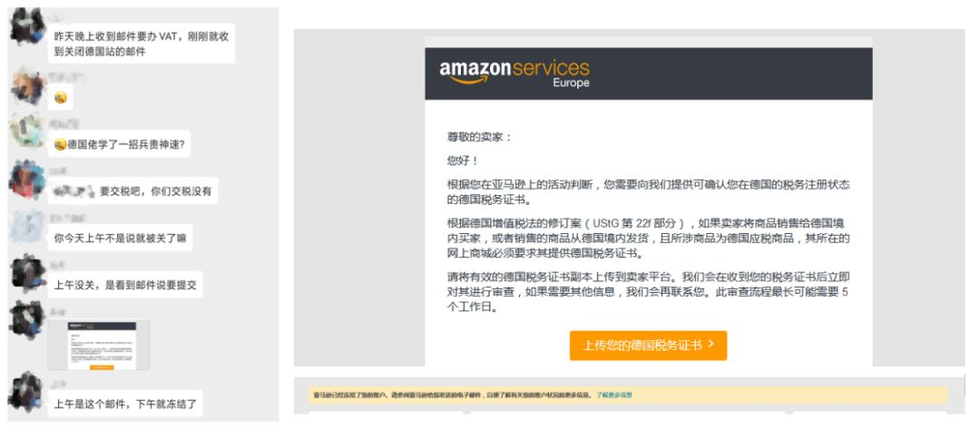Select the 要交税吧,你们交税没有 message bubble

[x=133, y=191]
